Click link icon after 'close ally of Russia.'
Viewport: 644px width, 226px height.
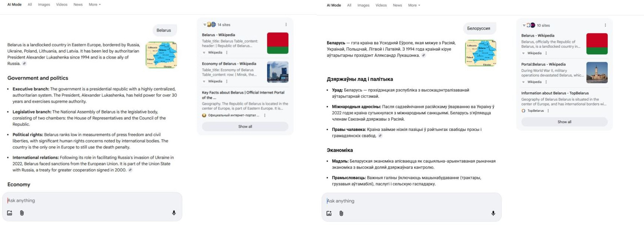coord(24,64)
